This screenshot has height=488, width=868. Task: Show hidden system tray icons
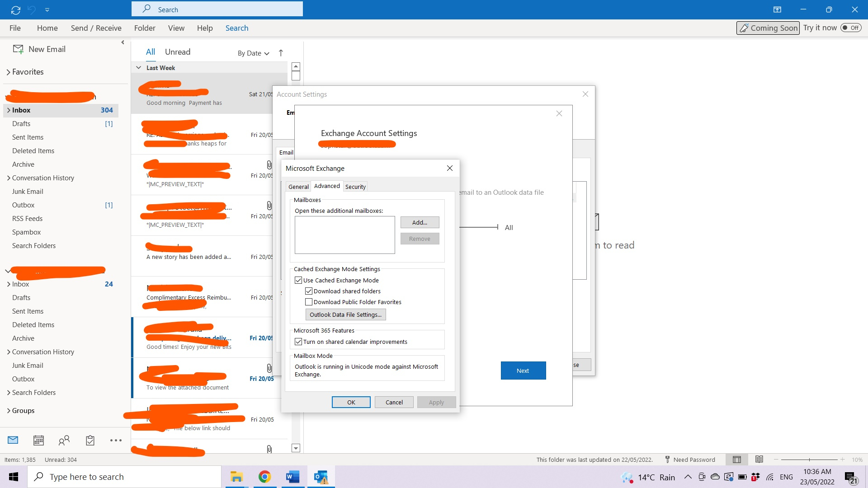tap(688, 477)
